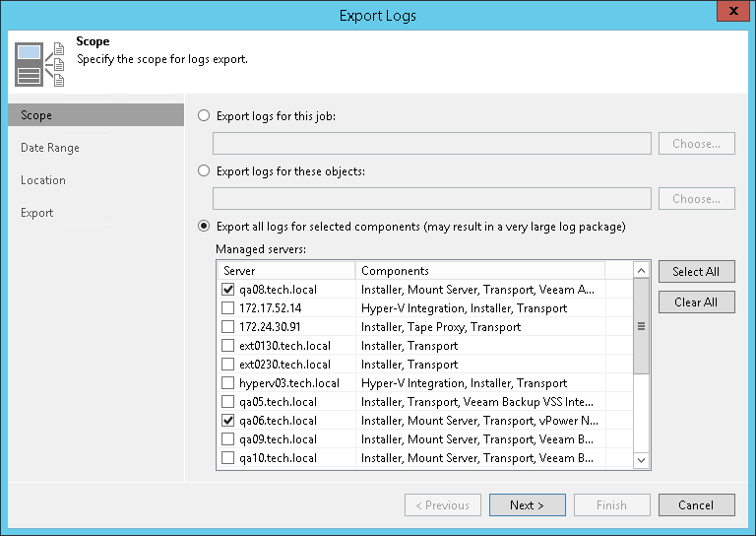Viewport: 756px width, 536px height.
Task: Tick the ext0130.tech.local checkbox
Action: [x=228, y=346]
